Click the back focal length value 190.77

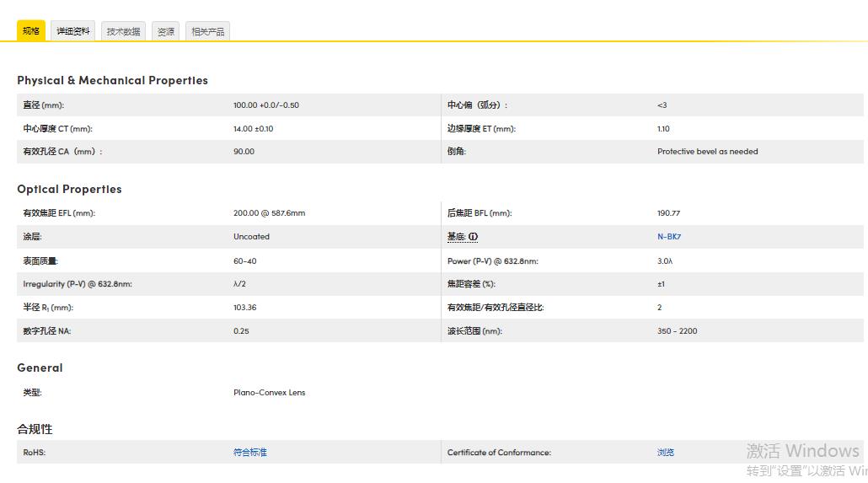668,213
